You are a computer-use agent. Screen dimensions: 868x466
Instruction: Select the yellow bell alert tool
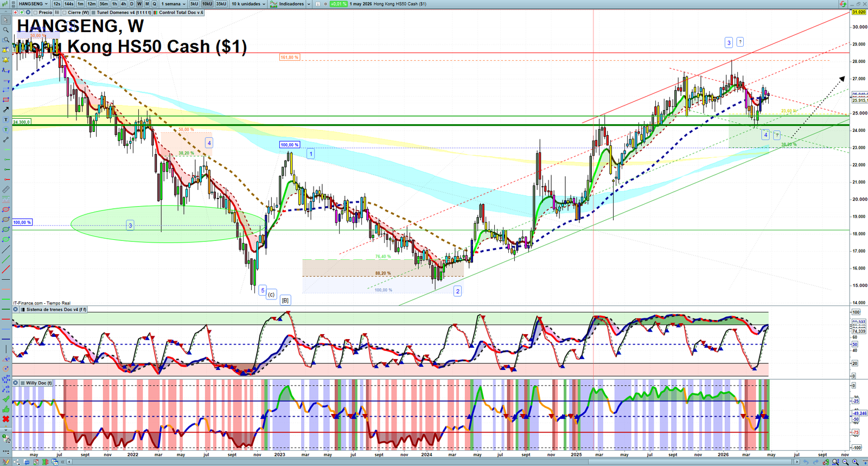7,60
